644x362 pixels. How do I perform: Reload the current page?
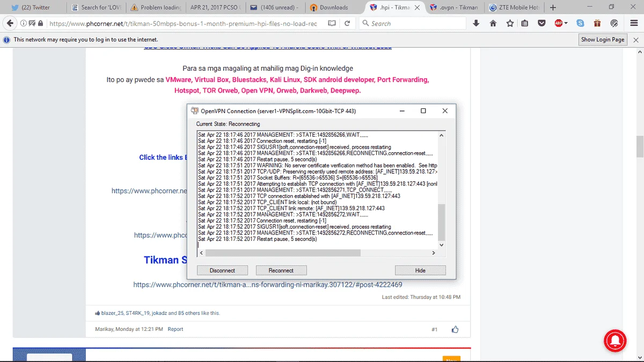[347, 24]
